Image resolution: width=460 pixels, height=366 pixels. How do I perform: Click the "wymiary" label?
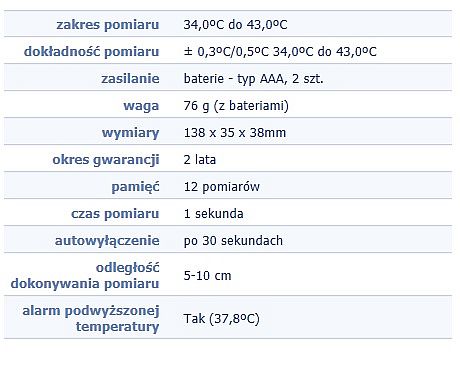(x=131, y=133)
